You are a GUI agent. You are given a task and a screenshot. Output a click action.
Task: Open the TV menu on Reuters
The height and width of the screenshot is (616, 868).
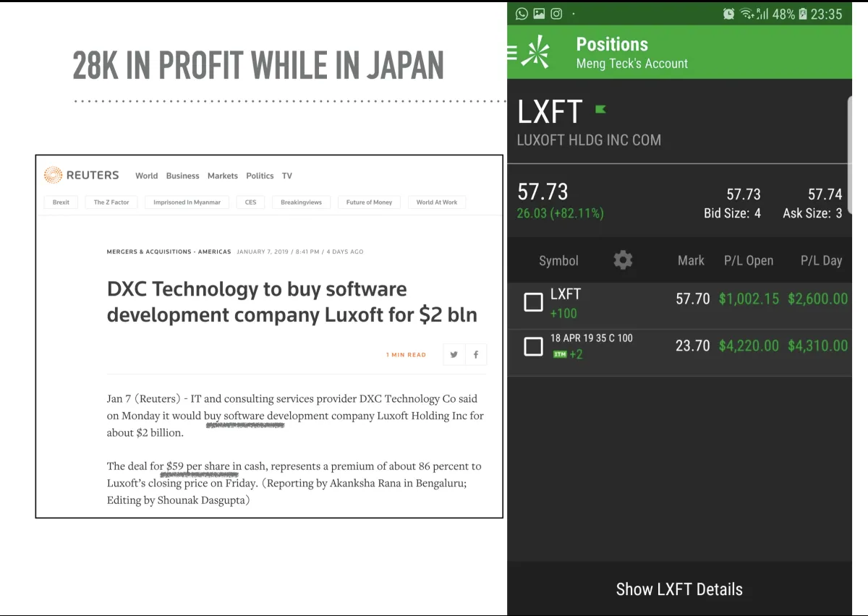[x=287, y=176]
